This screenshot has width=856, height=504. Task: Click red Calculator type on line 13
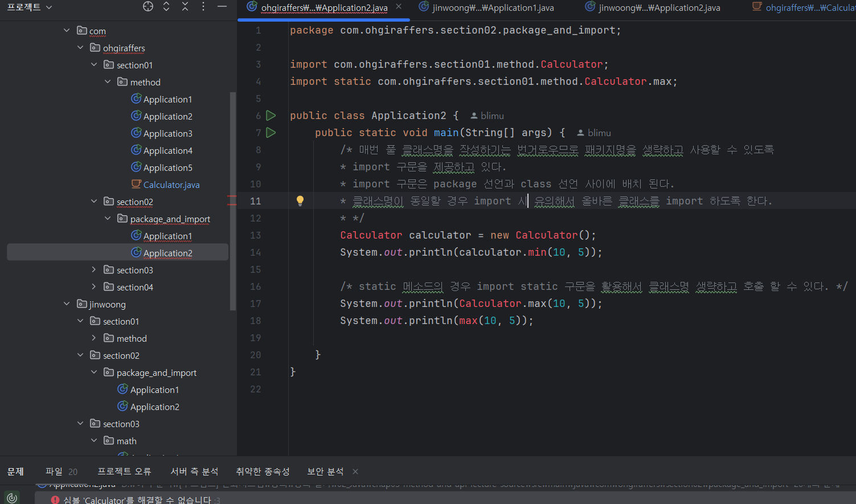(x=371, y=235)
